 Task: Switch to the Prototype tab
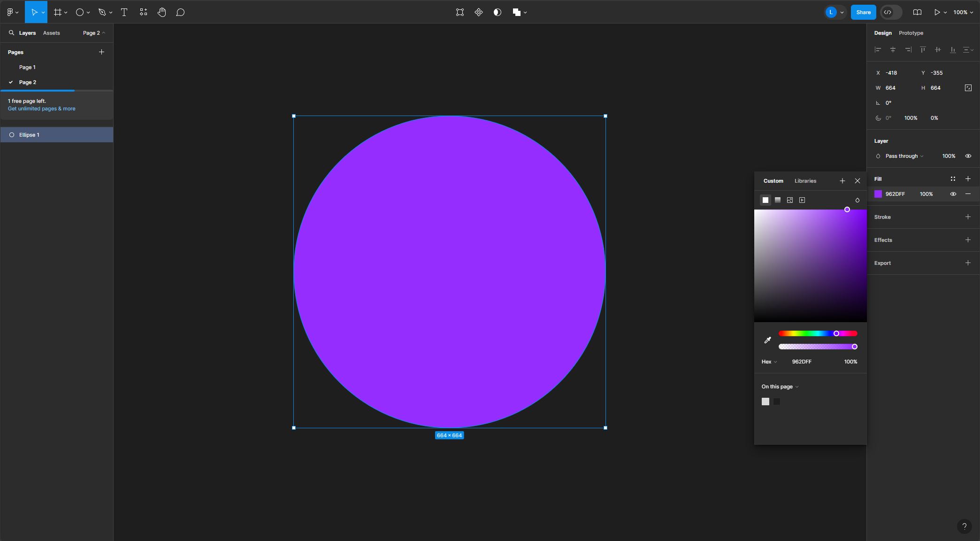tap(911, 33)
